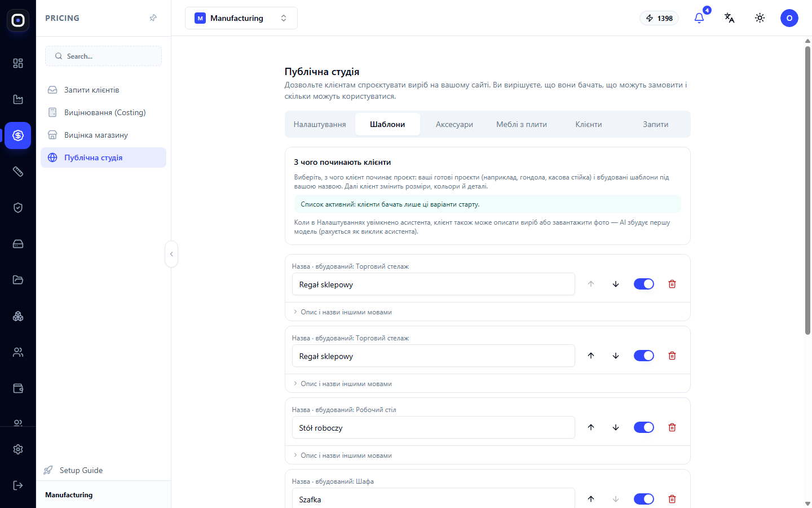Open the chart analytics icon in the left rail

(18, 99)
